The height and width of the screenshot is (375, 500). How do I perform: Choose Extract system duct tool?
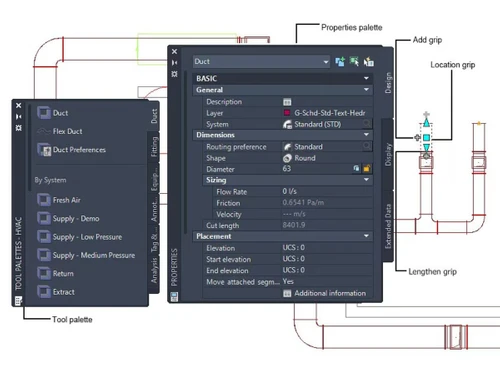56,292
